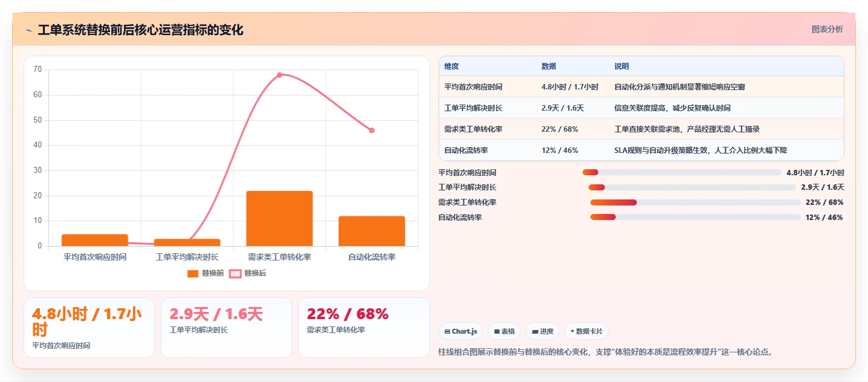The image size is (868, 382).
Task: Click progress label 平均首次响应时间
Action: pyautogui.click(x=468, y=172)
